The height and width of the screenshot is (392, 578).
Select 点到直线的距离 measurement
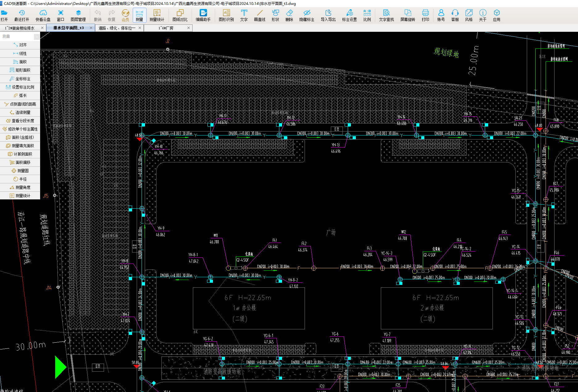[20, 104]
